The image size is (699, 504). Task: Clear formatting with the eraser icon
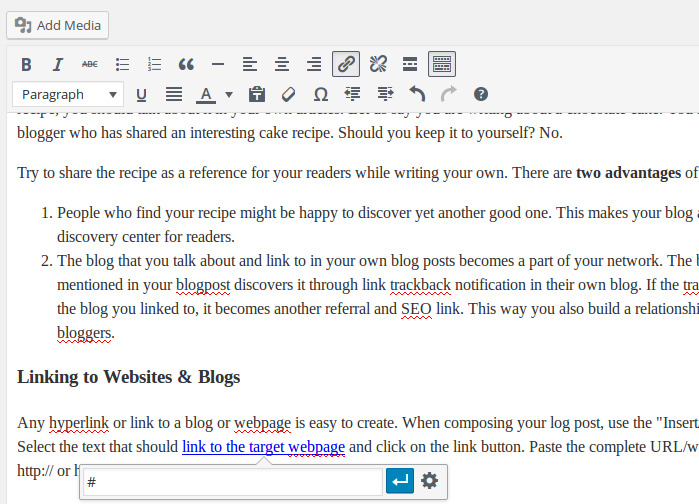[x=288, y=94]
